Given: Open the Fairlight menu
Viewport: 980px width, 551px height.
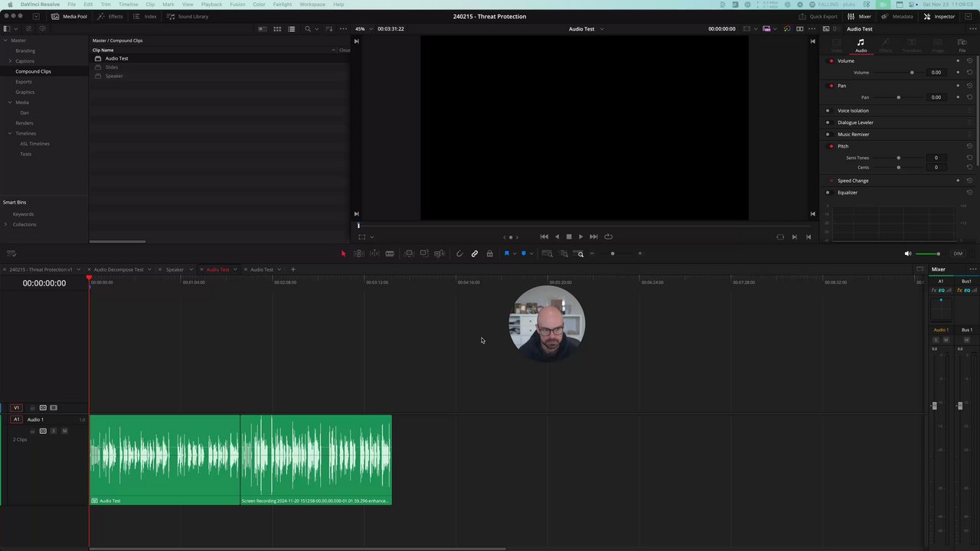Looking at the screenshot, I should coord(284,5).
